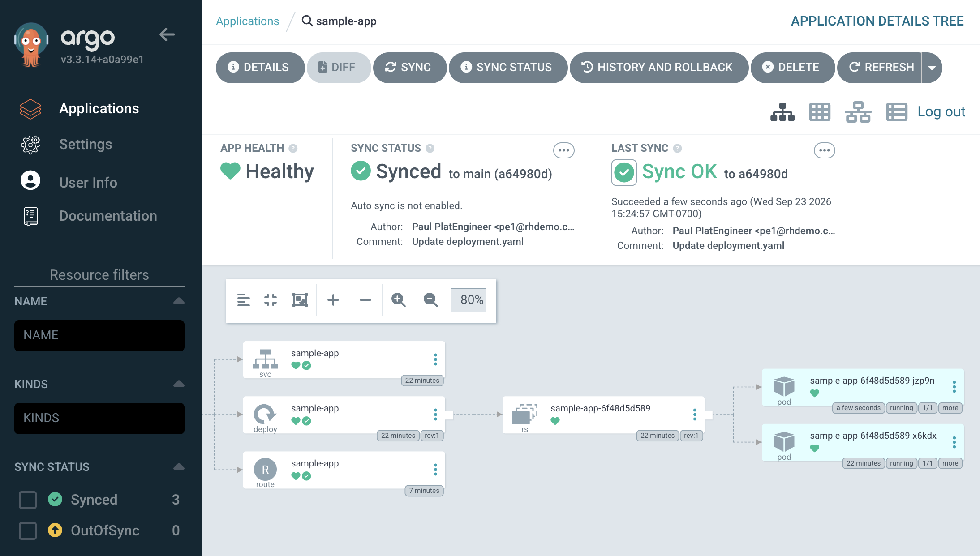The image size is (980, 556).
Task: Open User Info in the sidebar
Action: [x=88, y=183]
